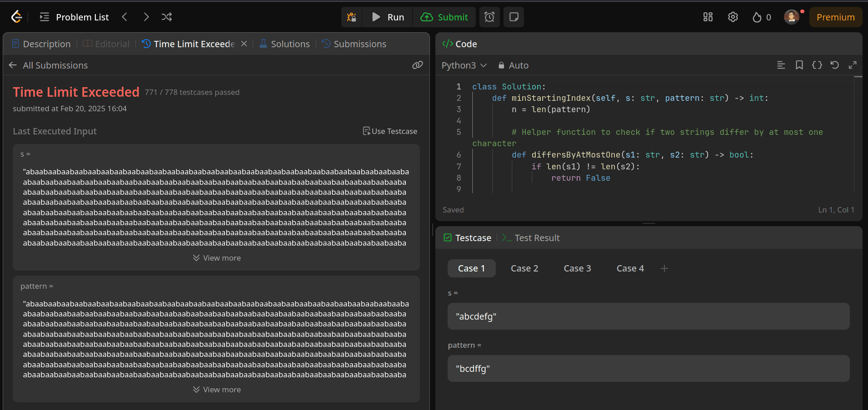Switch to the Description tab
The height and width of the screenshot is (410, 868).
(41, 44)
